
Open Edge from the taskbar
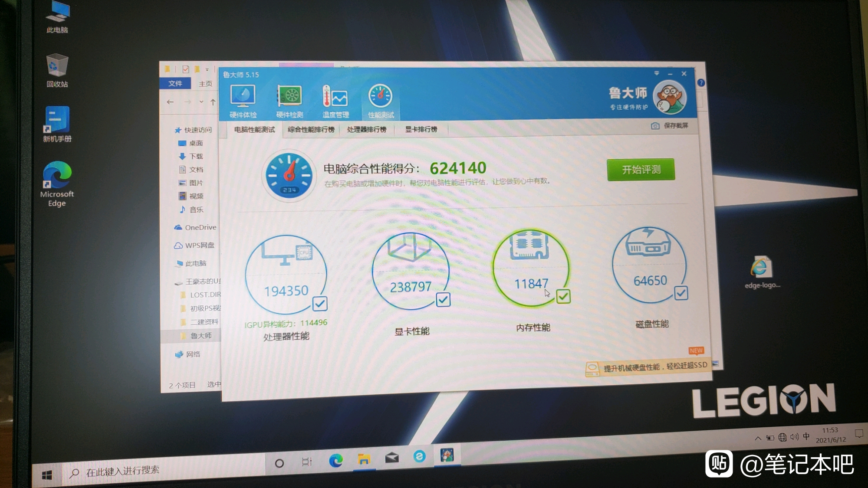point(335,460)
